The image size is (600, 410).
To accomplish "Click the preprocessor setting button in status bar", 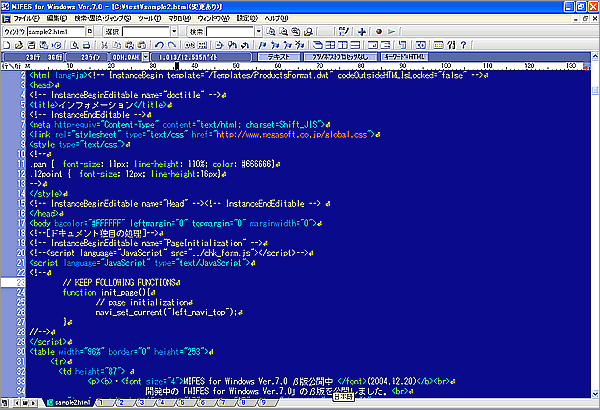I will coord(340,57).
